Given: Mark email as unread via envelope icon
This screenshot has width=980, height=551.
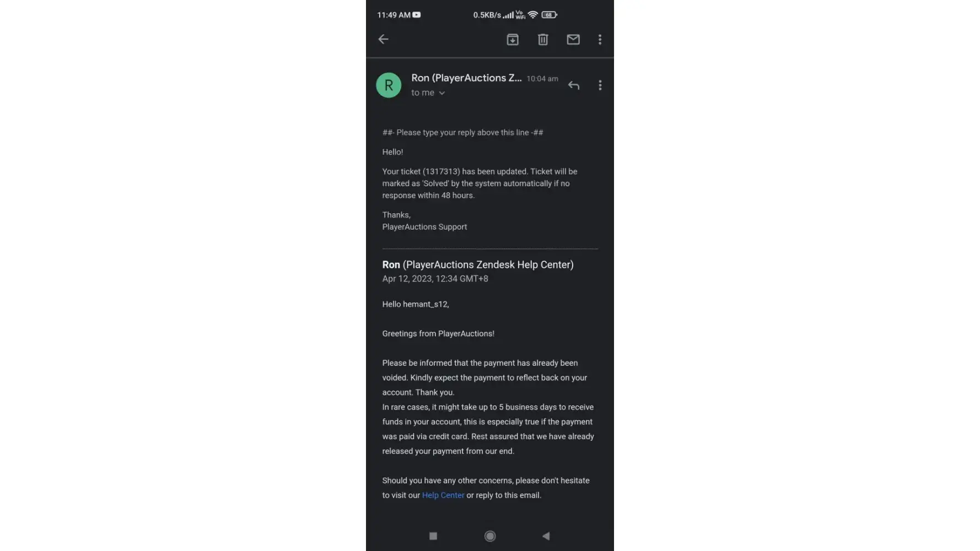Looking at the screenshot, I should tap(573, 39).
